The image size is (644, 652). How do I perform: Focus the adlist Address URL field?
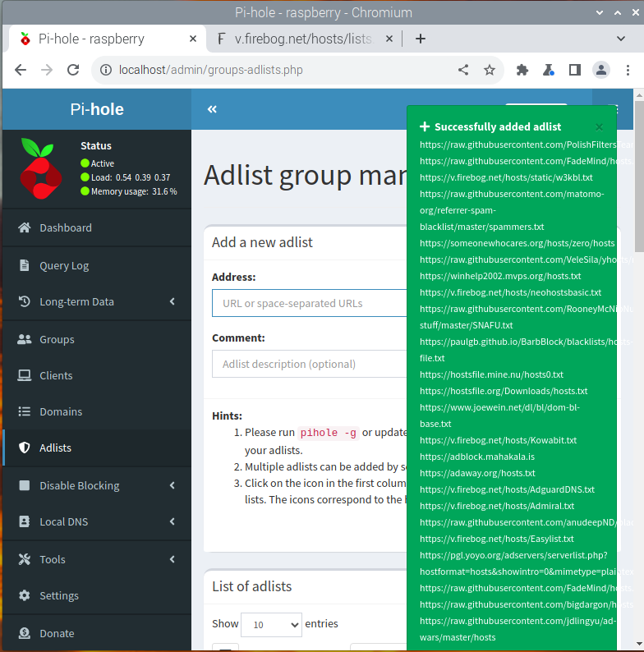310,303
